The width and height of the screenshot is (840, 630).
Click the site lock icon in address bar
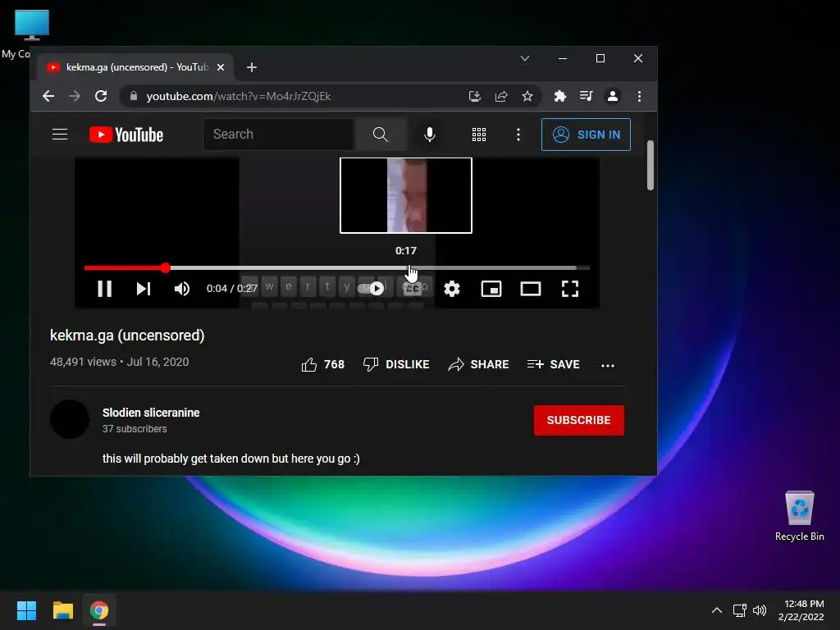point(134,97)
